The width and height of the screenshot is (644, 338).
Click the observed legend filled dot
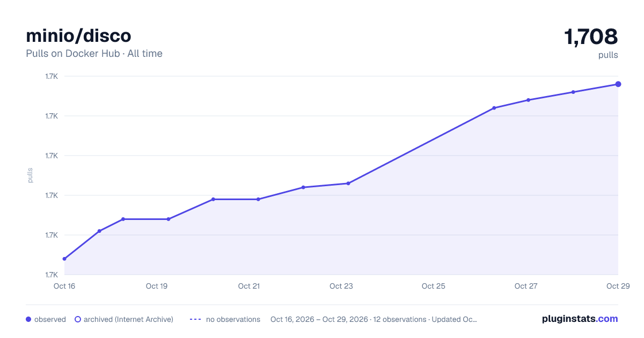point(28,319)
